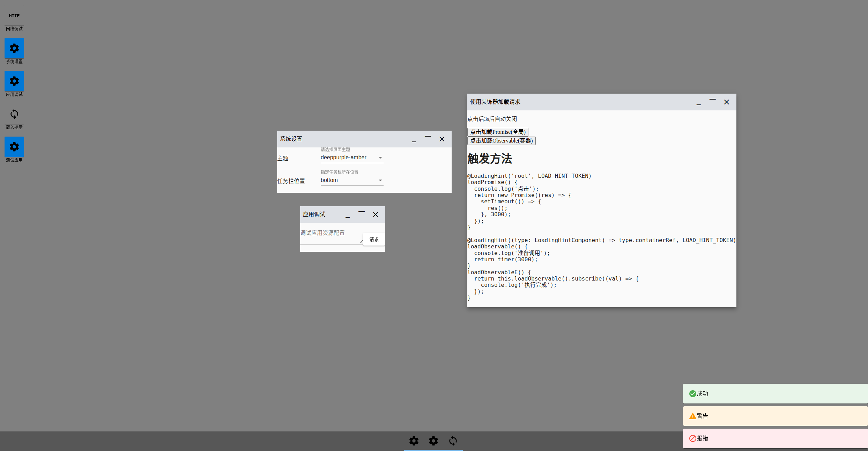The width and height of the screenshot is (868, 451).
Task: Select the leftmost gear icon in the bottom taskbar
Action: (414, 441)
